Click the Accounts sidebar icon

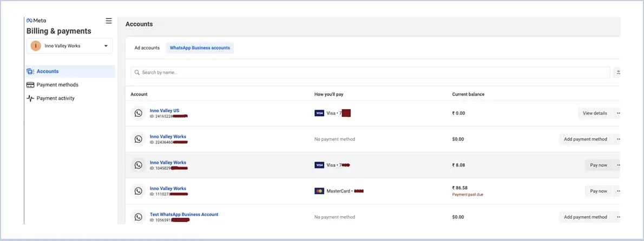click(30, 71)
